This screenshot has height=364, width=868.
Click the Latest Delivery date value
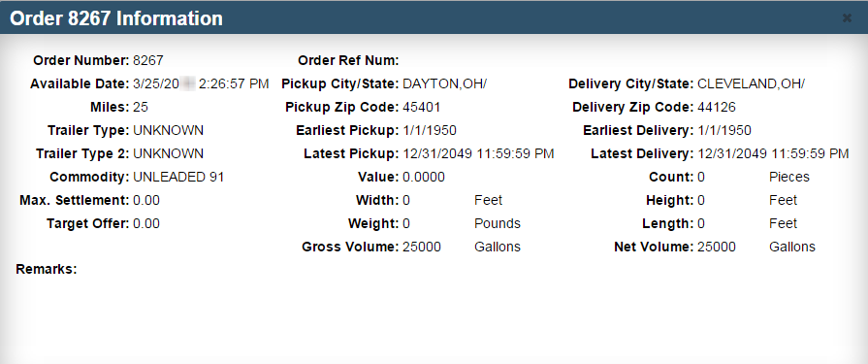tap(773, 153)
